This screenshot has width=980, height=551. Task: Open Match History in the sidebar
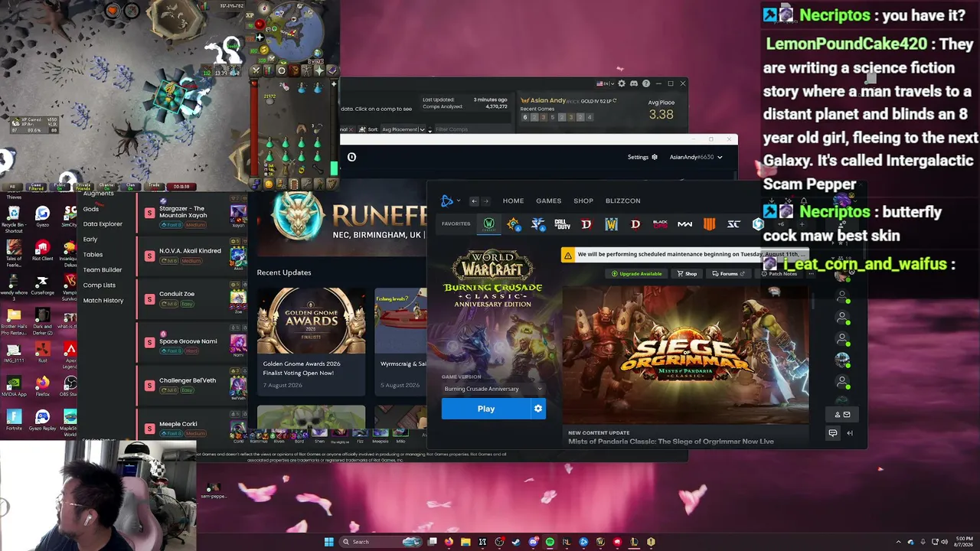click(x=103, y=301)
